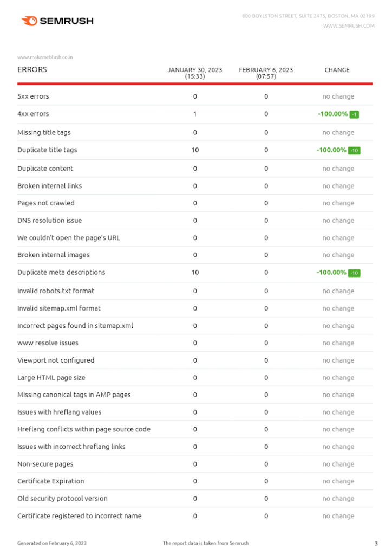The image size is (392, 555).
Task: Select the Non-secure pages row label
Action: (45, 464)
